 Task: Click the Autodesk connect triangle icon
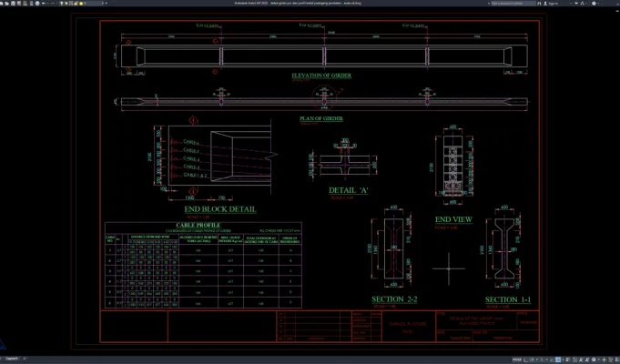(582, 3)
